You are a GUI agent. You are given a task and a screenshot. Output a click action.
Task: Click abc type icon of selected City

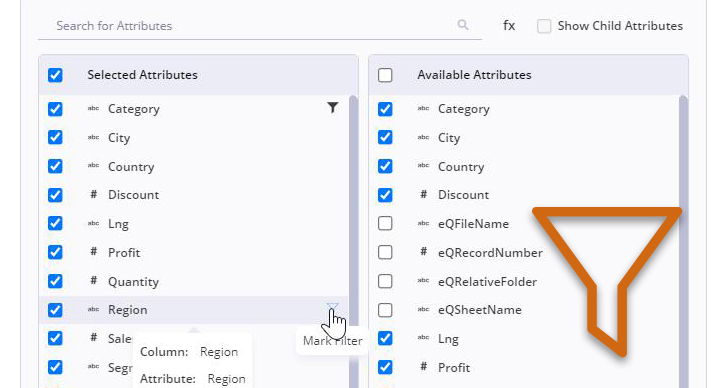pyautogui.click(x=93, y=137)
